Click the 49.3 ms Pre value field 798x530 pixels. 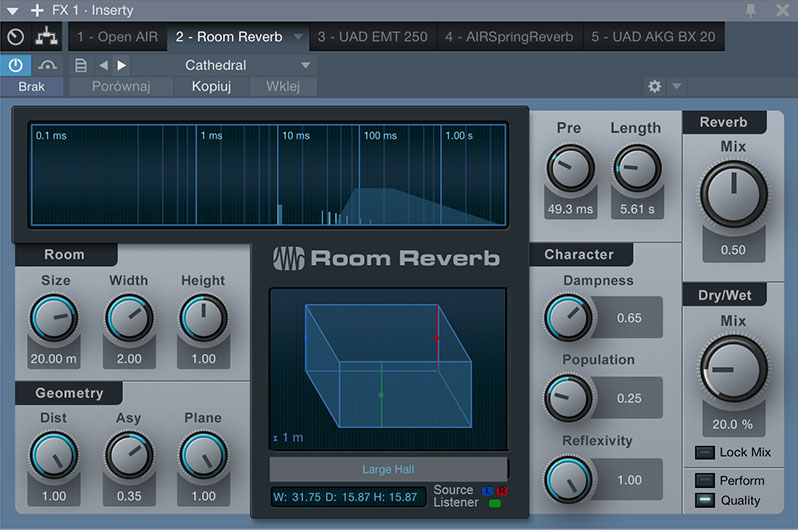(571, 209)
